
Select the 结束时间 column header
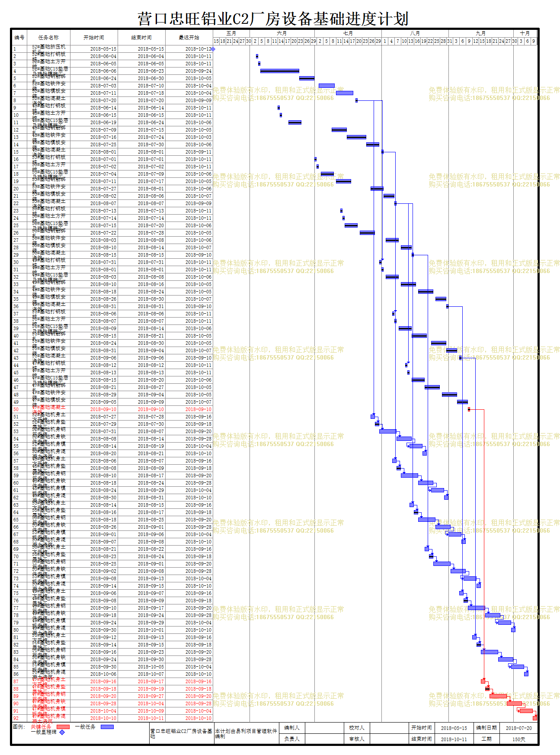point(141,38)
